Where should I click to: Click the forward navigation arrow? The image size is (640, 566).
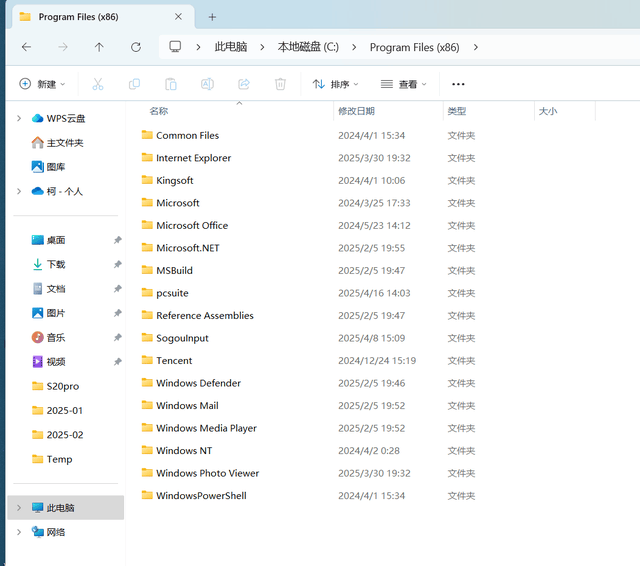(63, 47)
